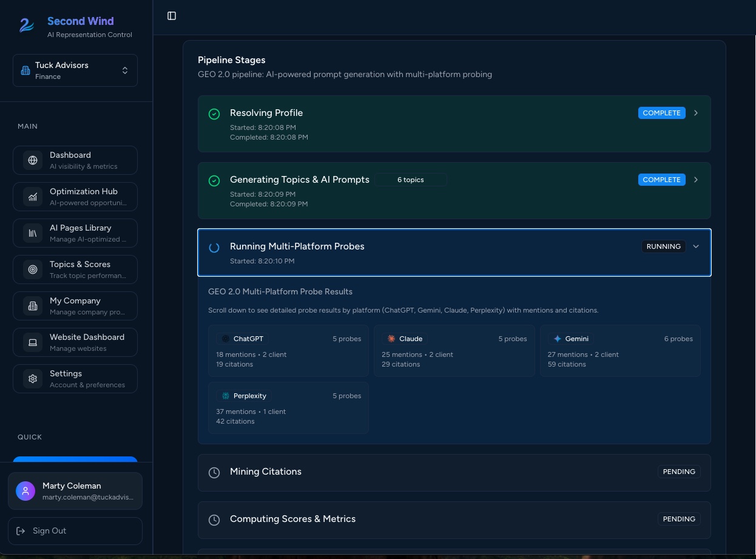This screenshot has height=559, width=756.
Task: Open Marty Coleman user profile card
Action: (75, 491)
